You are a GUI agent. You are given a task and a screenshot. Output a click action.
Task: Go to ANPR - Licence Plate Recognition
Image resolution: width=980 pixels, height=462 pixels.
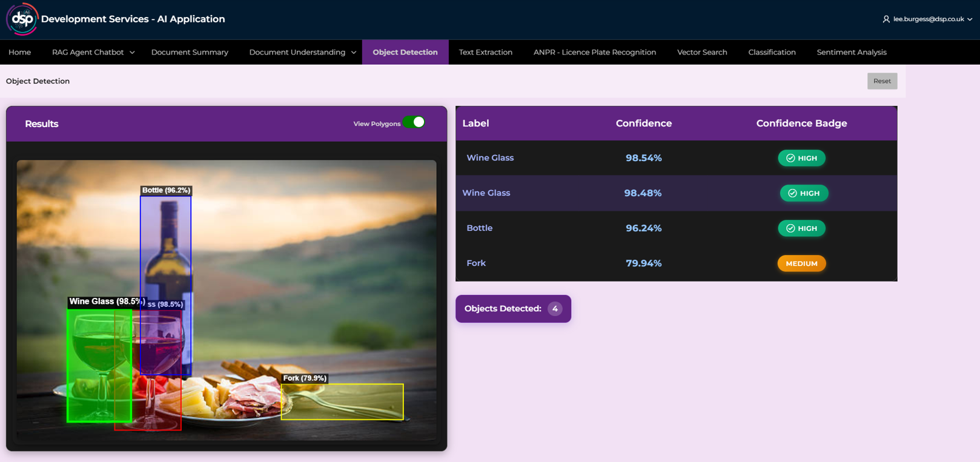click(594, 53)
